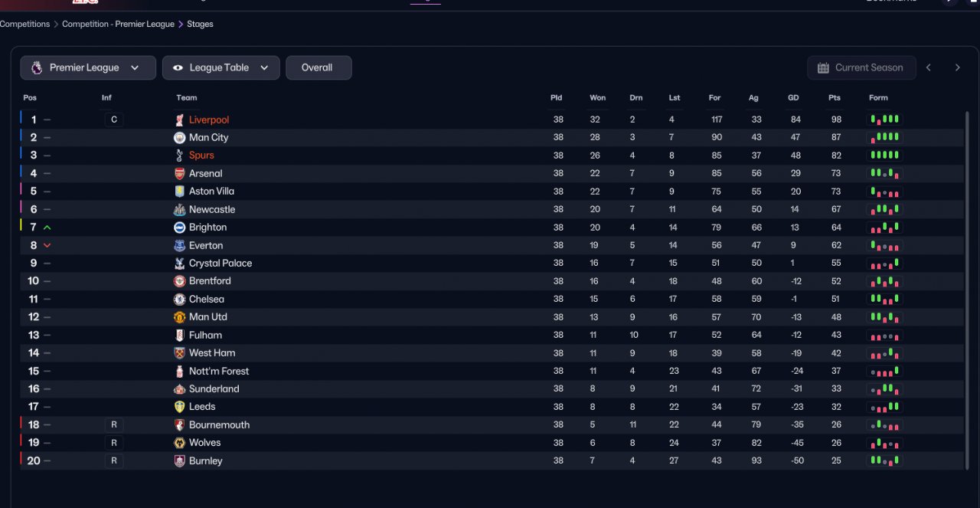
Task: Click Spurs' form indicator bars
Action: pyautogui.click(x=885, y=156)
